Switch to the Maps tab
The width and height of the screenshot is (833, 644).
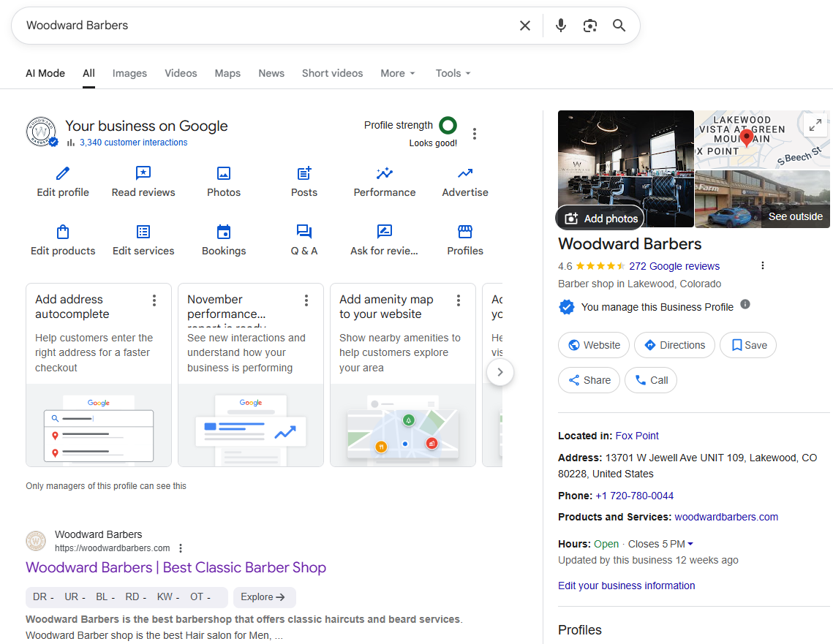pos(227,73)
